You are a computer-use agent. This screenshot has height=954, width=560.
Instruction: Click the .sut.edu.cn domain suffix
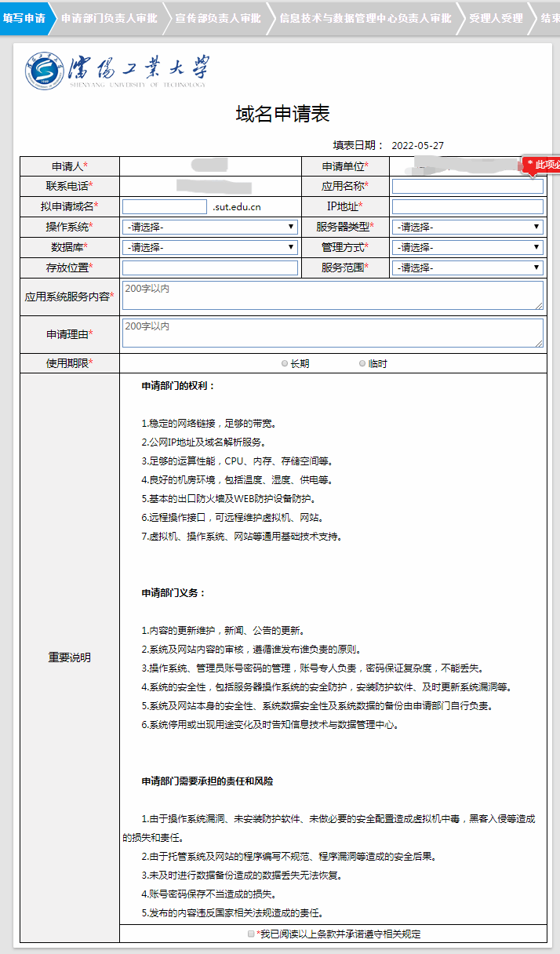point(237,207)
